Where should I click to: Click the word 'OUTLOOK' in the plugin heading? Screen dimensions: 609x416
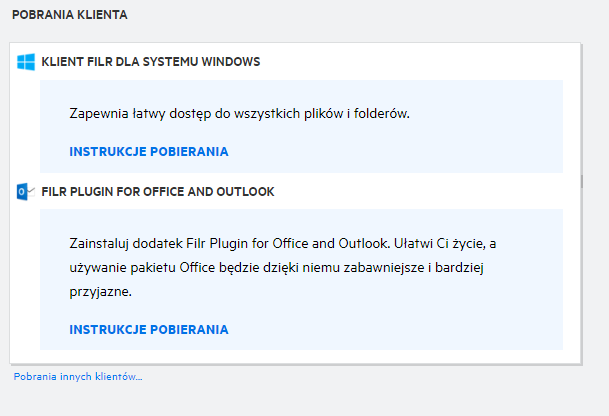pyautogui.click(x=247, y=191)
